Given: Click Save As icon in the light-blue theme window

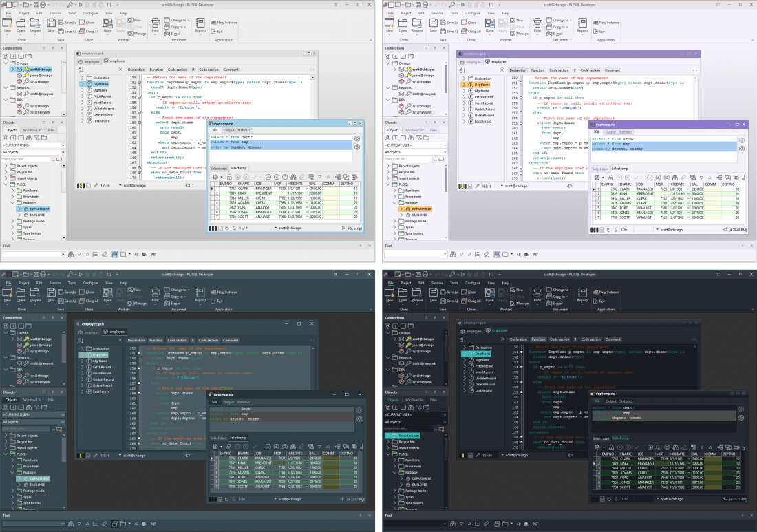Looking at the screenshot, I should click(x=61, y=22).
